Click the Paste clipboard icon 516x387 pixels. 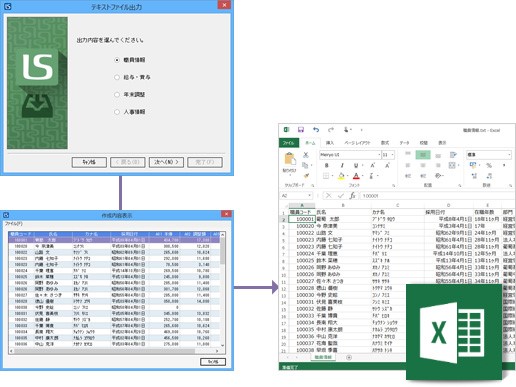point(290,159)
